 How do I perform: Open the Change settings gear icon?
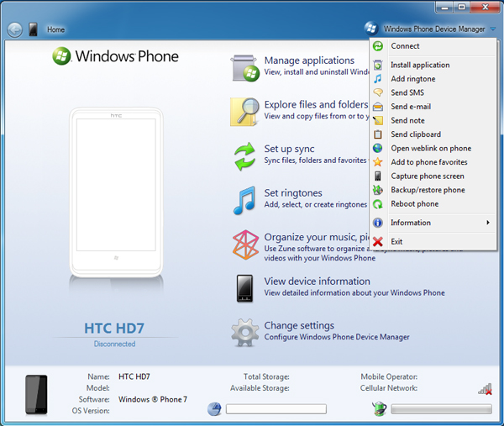(x=244, y=332)
